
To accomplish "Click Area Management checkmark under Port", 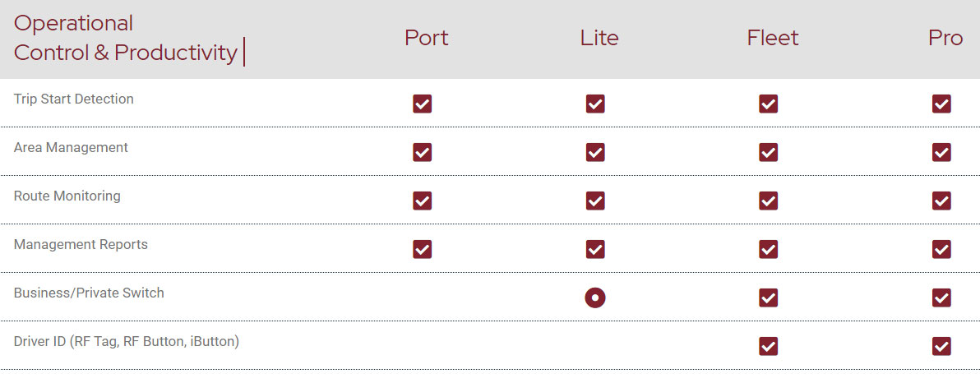I will 423,152.
